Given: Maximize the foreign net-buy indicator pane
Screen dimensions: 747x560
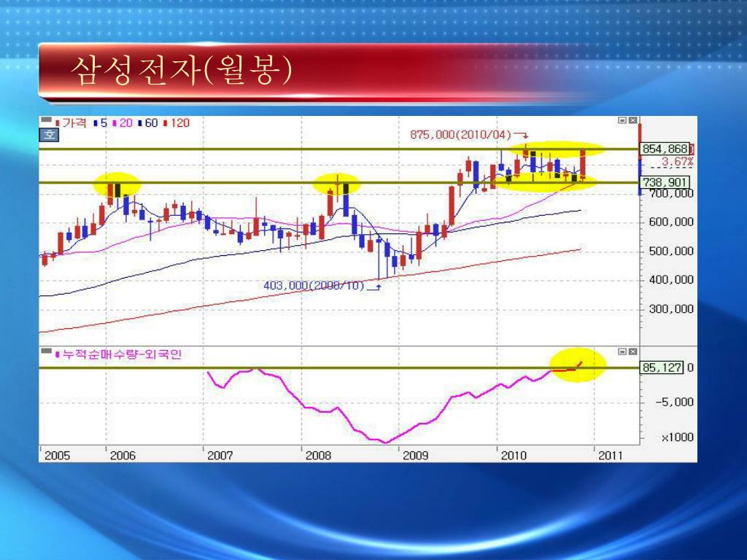Looking at the screenshot, I should pyautogui.click(x=622, y=351).
